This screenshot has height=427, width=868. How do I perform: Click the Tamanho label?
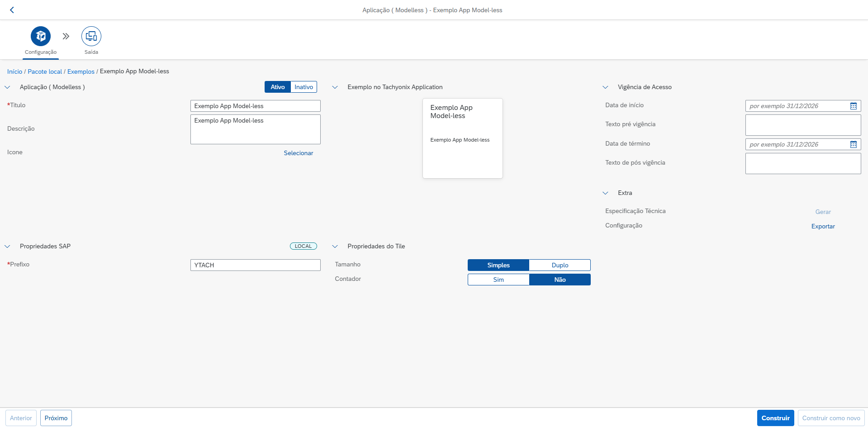pyautogui.click(x=348, y=264)
